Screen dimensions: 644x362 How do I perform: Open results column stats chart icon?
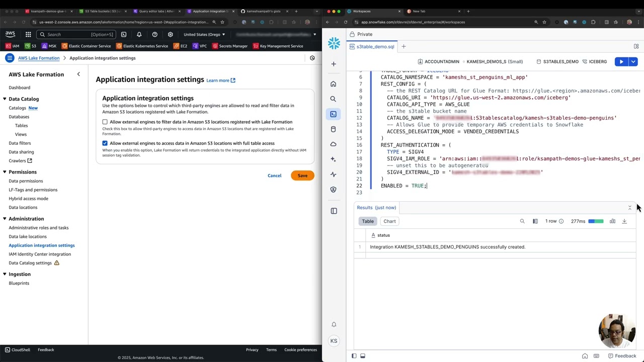612,221
